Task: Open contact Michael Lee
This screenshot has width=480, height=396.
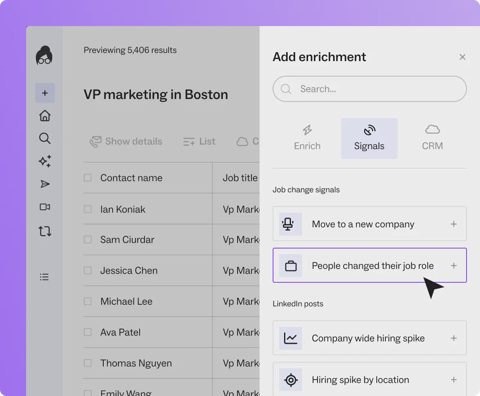Action: 126,301
